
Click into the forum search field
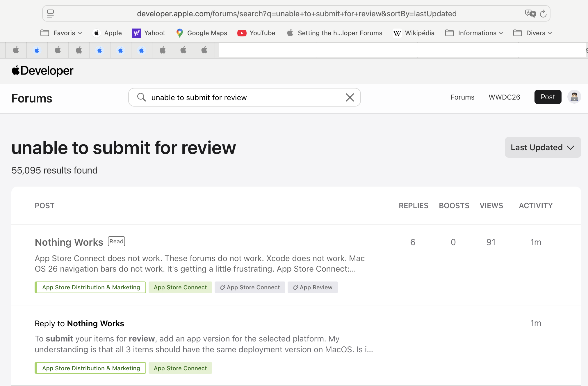pos(244,97)
